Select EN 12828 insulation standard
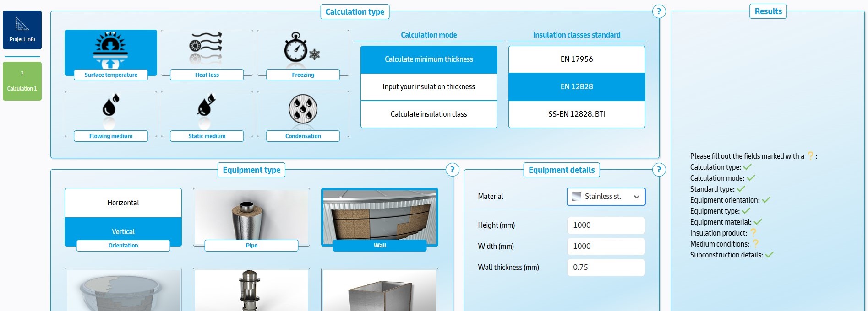The height and width of the screenshot is (311, 868). 577,87
